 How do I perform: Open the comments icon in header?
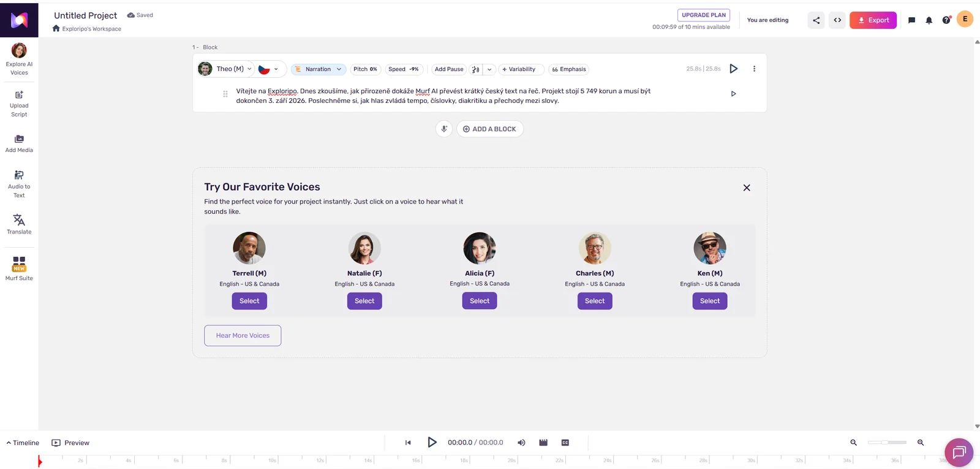pos(911,20)
